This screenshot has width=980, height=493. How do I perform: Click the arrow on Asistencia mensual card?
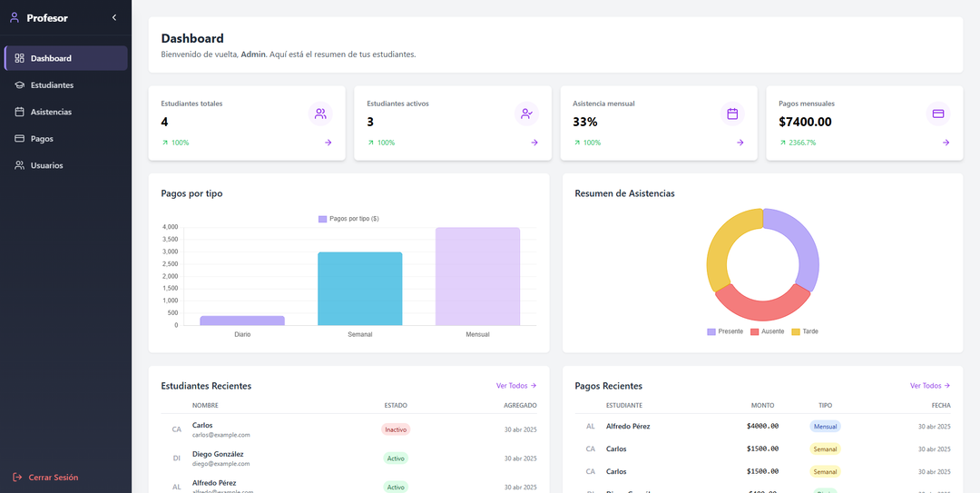coord(740,143)
